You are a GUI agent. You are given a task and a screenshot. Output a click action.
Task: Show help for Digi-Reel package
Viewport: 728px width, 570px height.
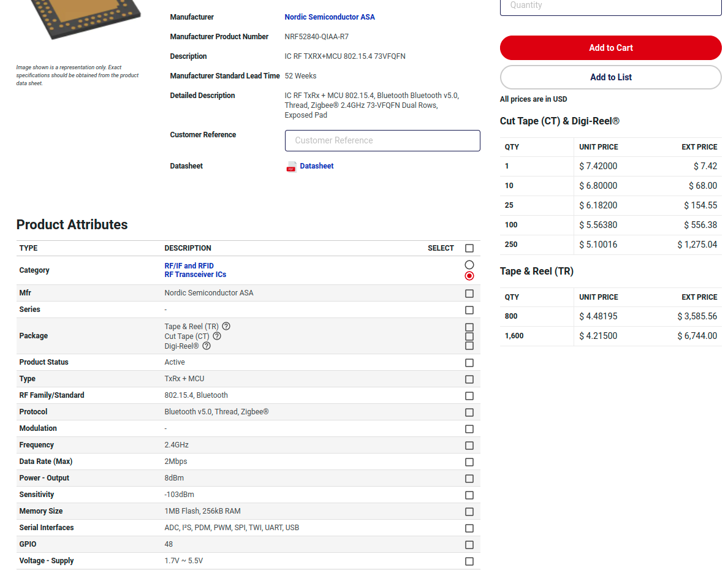pyautogui.click(x=207, y=346)
